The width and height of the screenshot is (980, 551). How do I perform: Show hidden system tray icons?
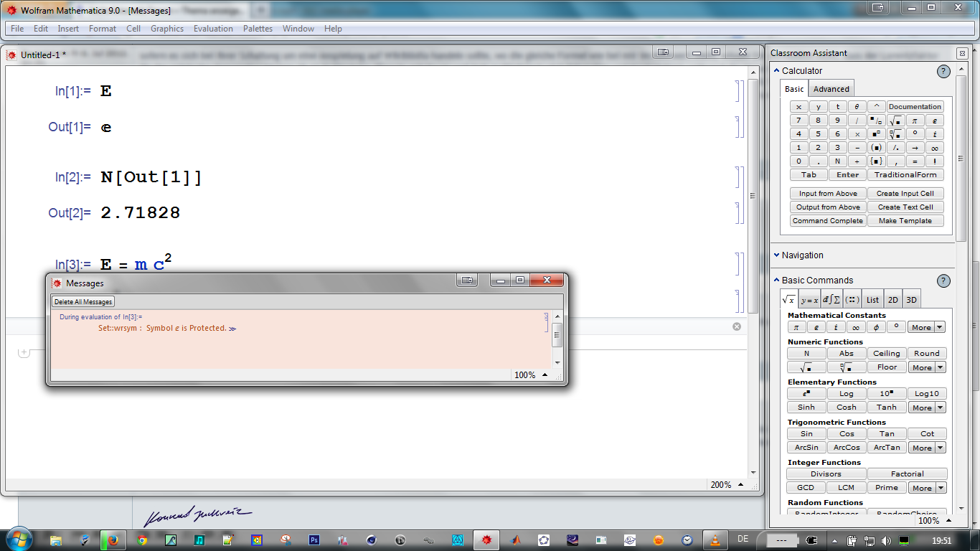point(834,540)
